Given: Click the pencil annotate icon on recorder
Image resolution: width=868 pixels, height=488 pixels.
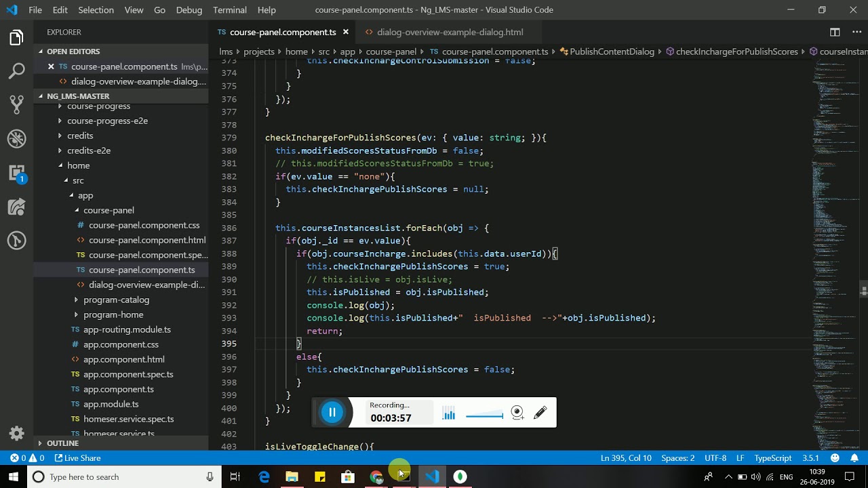Looking at the screenshot, I should (x=540, y=412).
